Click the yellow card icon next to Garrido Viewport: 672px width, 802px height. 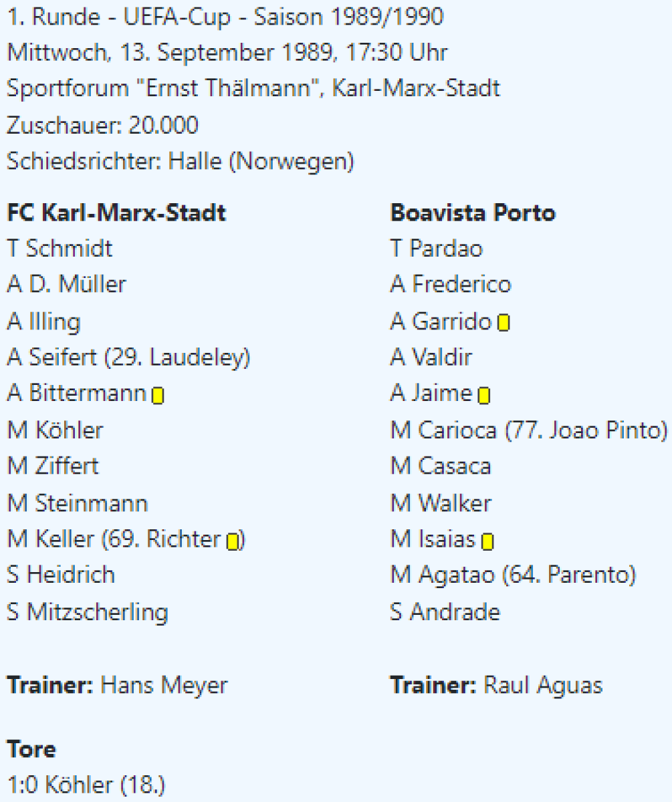503,323
